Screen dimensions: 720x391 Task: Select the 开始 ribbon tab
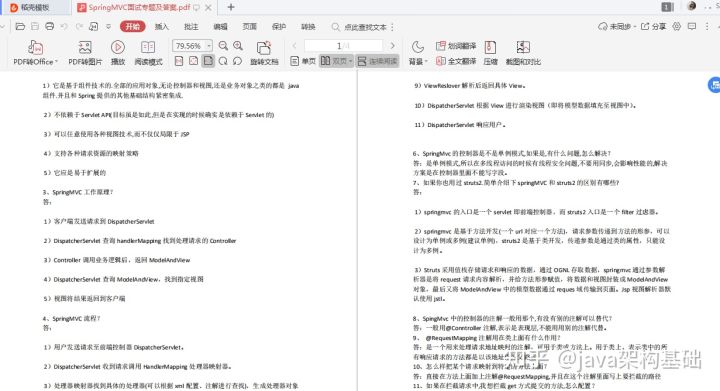(x=133, y=27)
